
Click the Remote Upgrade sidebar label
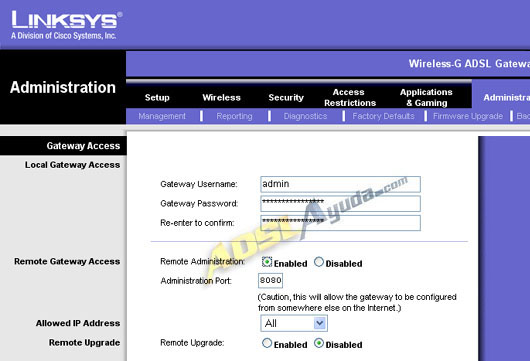click(x=85, y=342)
